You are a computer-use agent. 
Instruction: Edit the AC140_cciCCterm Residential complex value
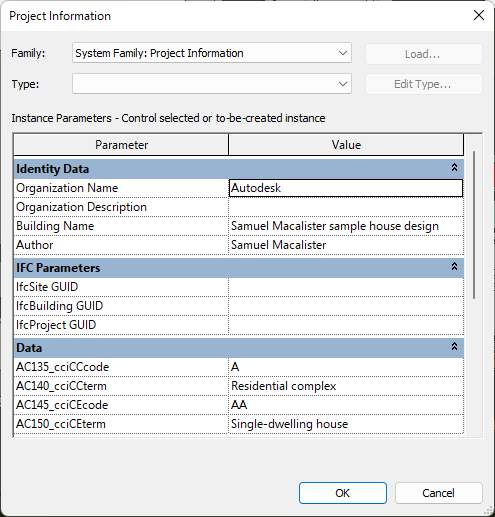click(x=346, y=386)
